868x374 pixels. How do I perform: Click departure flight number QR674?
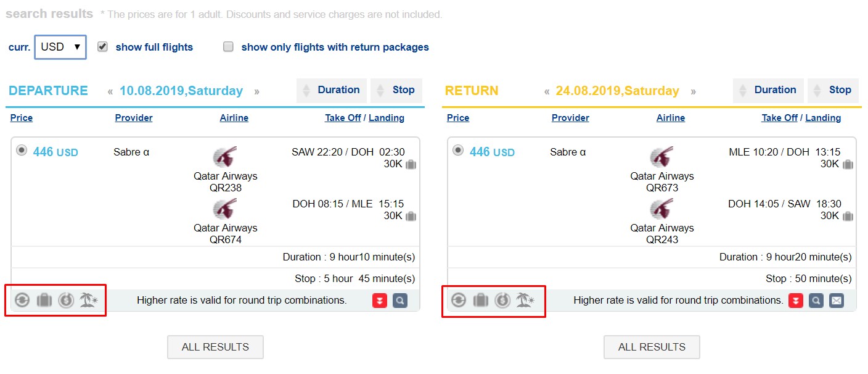click(226, 239)
